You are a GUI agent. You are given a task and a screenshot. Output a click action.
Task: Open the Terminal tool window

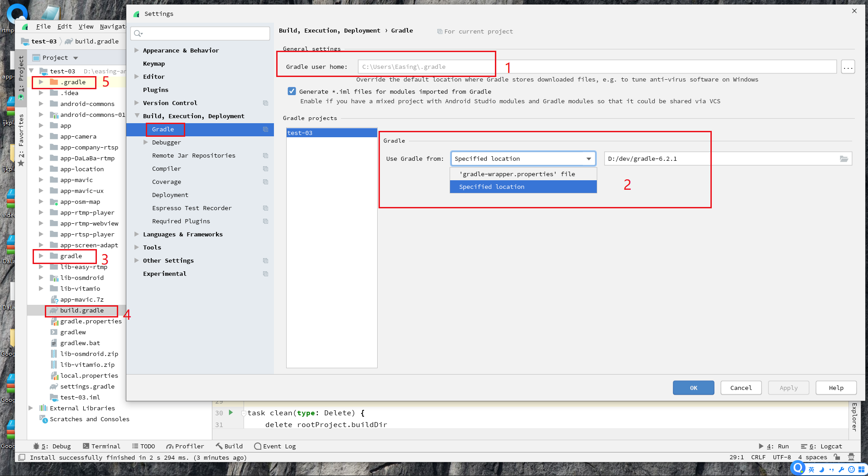tap(101, 446)
